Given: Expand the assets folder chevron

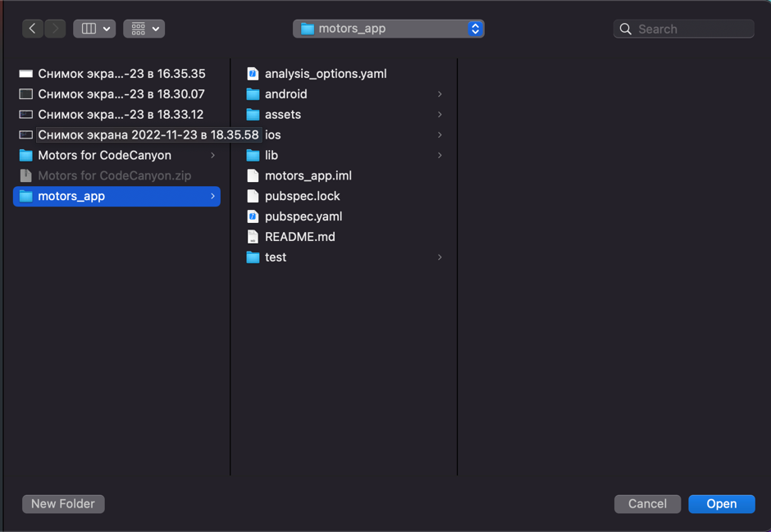Looking at the screenshot, I should [x=440, y=115].
